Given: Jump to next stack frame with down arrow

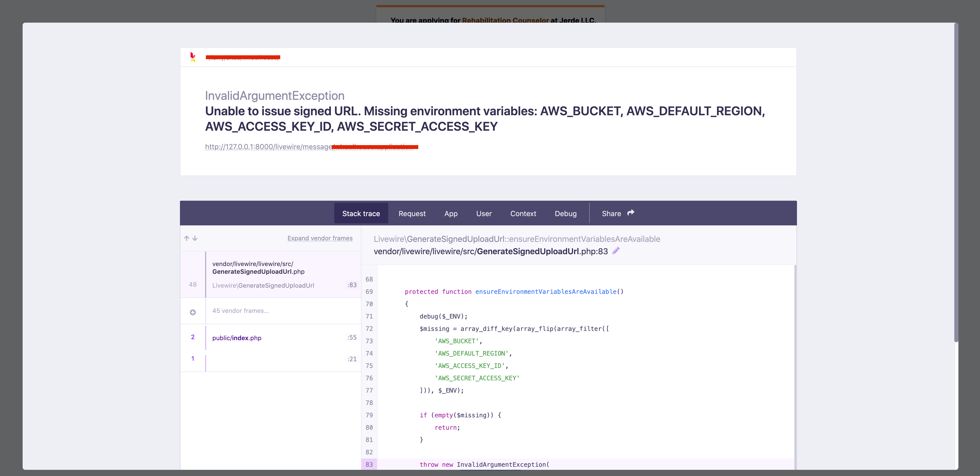Looking at the screenshot, I should point(195,238).
